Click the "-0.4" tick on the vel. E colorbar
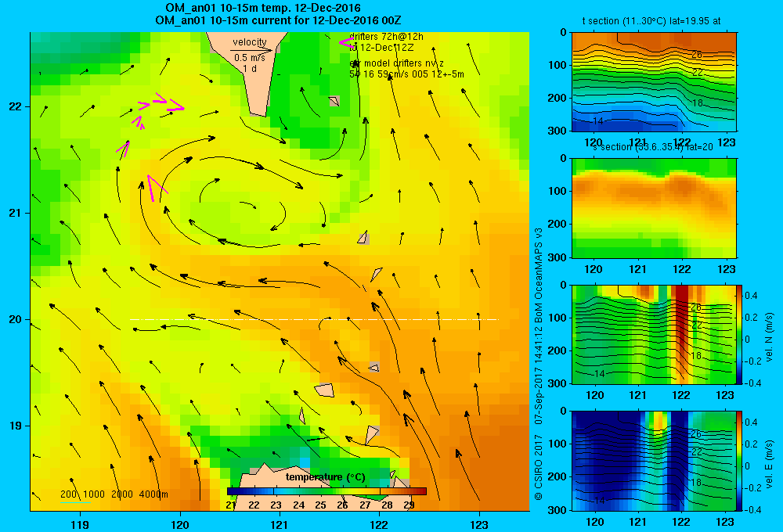This screenshot has width=783, height=532. (752, 510)
